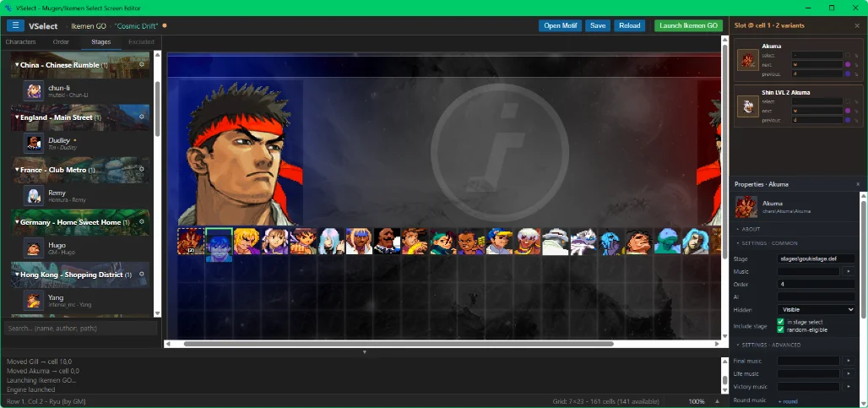
Task: Click the '+ round' link for Round music
Action: pos(787,401)
